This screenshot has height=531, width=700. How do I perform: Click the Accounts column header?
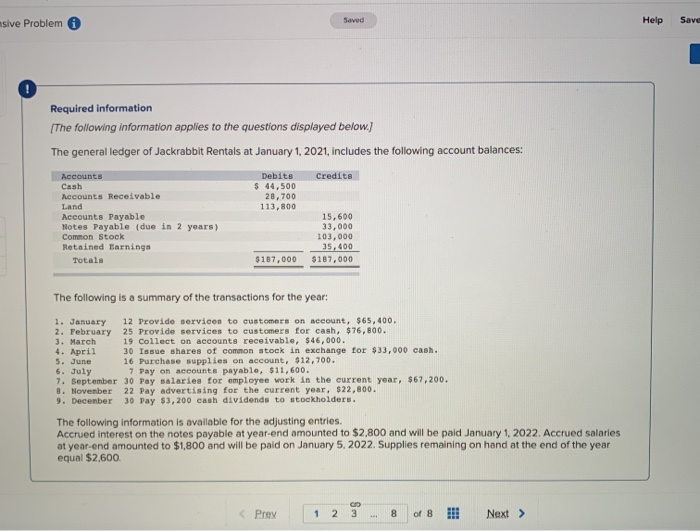pos(82,176)
